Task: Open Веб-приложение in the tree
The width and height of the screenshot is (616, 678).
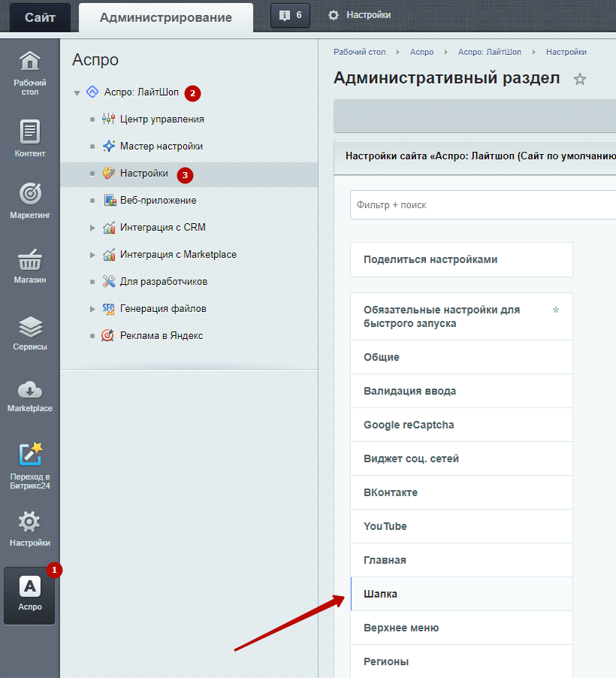Action: (x=159, y=200)
